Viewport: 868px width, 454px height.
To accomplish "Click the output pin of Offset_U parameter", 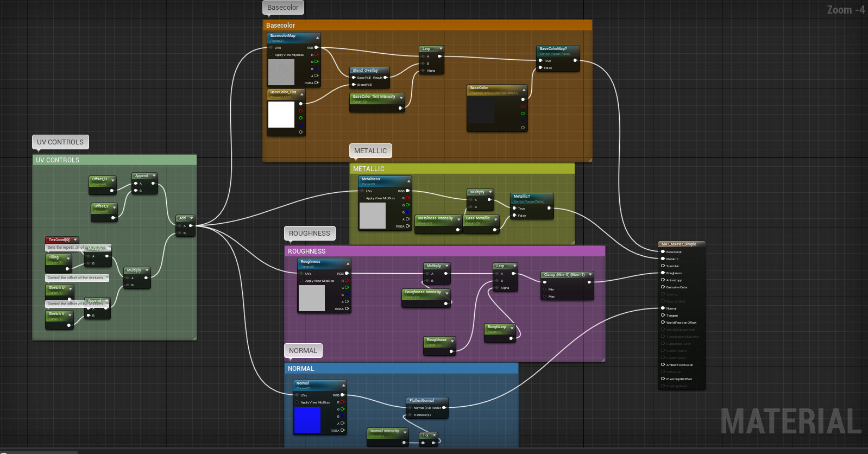I will [x=112, y=191].
